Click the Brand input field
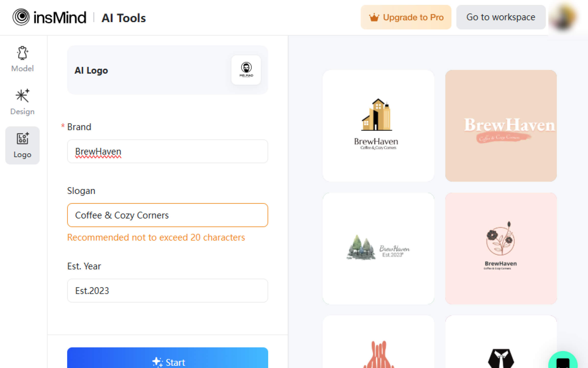Image resolution: width=588 pixels, height=368 pixels. (x=168, y=151)
